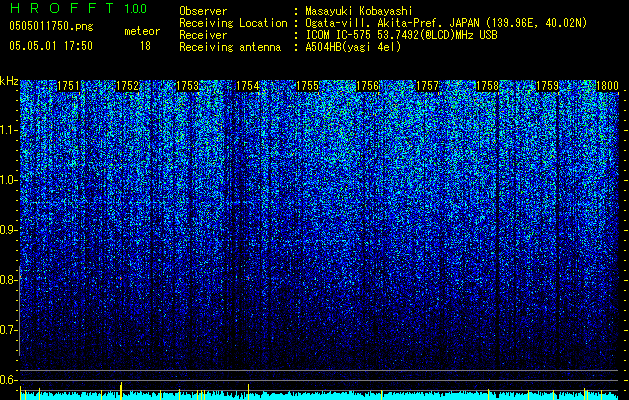Click the meteor count label

point(142,31)
